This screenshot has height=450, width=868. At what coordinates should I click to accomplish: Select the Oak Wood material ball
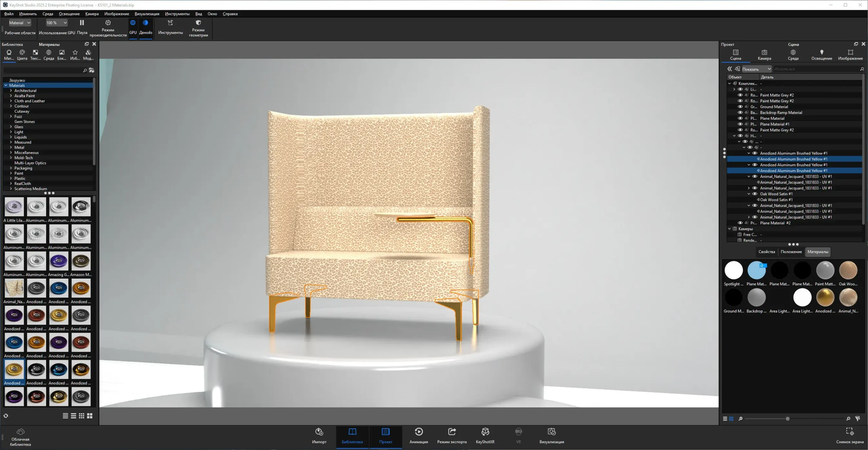[x=848, y=270]
